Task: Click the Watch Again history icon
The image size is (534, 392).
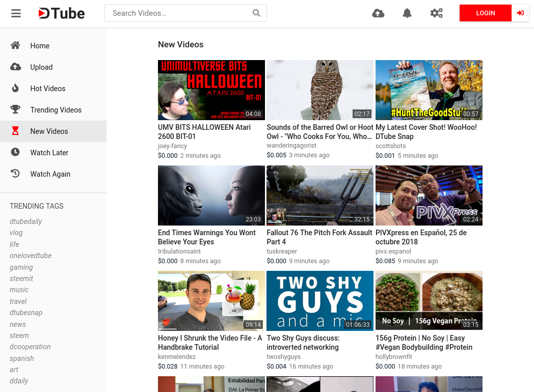Action: (15, 174)
